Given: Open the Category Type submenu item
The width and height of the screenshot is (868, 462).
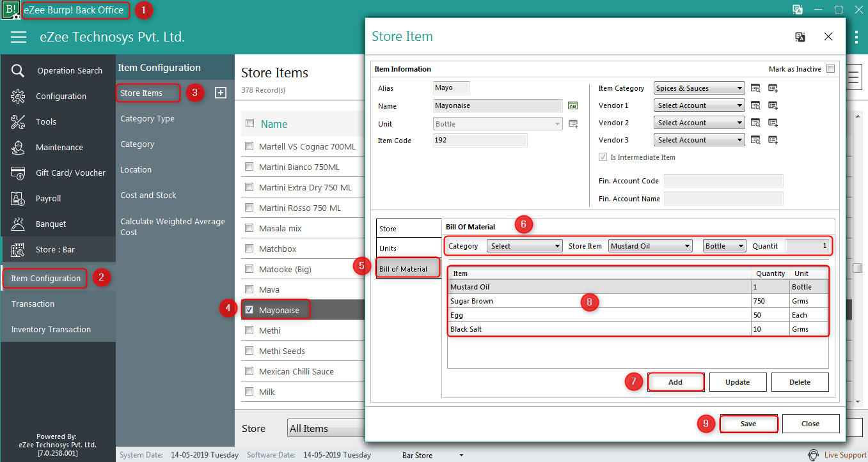Looking at the screenshot, I should 147,118.
